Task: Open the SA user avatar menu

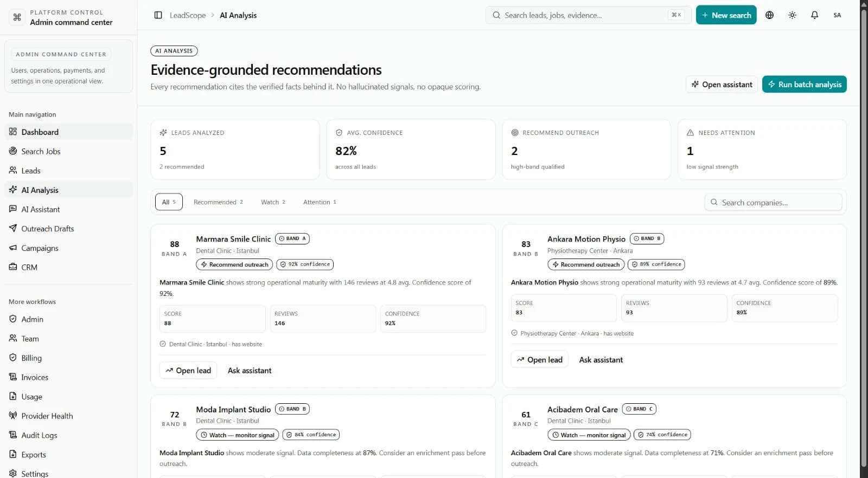Action: point(837,15)
